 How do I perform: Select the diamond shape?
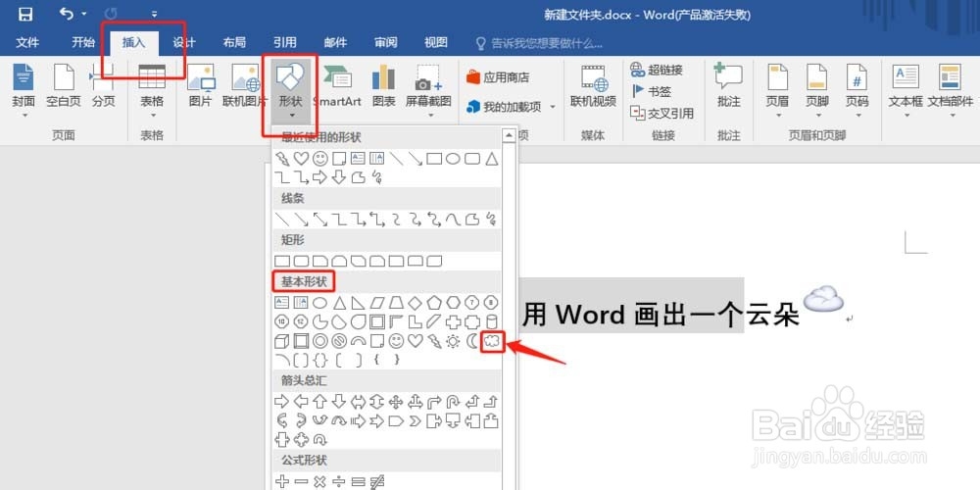point(415,303)
